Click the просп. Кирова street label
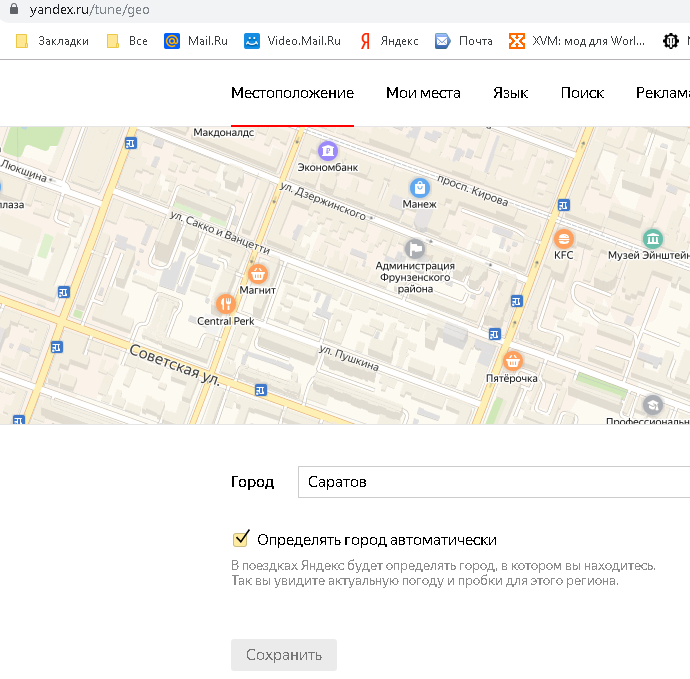690x679 pixels. tap(473, 190)
